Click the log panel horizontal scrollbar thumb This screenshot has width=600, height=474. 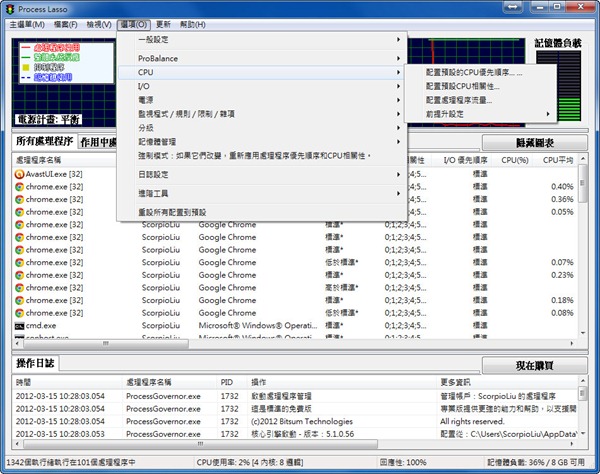click(x=201, y=444)
